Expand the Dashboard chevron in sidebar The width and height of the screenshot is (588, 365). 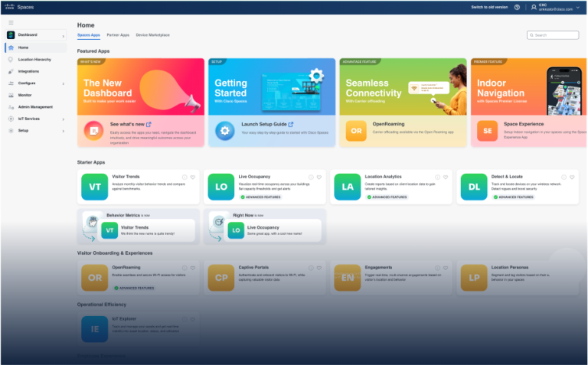pos(63,37)
